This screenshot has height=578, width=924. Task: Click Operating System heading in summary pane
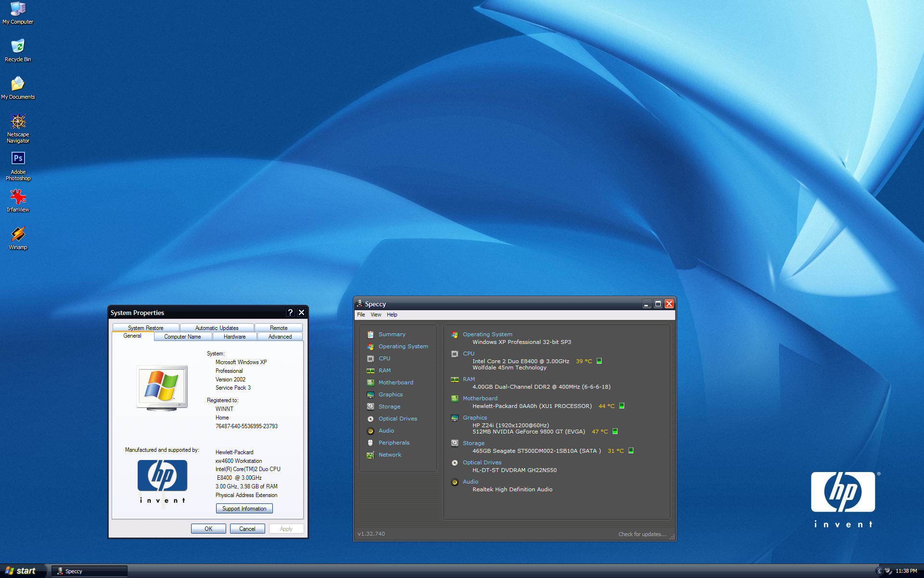click(487, 334)
